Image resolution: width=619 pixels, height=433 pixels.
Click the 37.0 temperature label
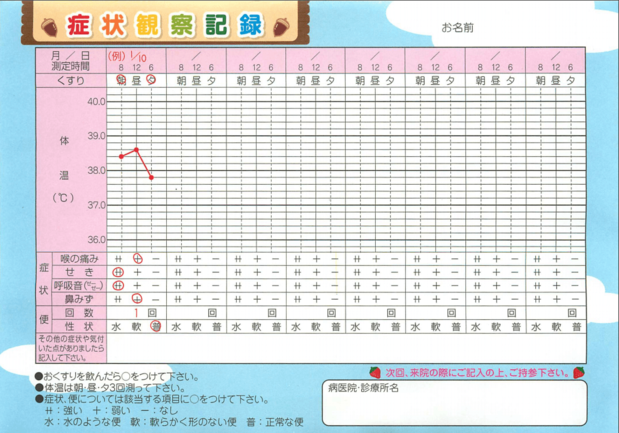click(x=96, y=205)
